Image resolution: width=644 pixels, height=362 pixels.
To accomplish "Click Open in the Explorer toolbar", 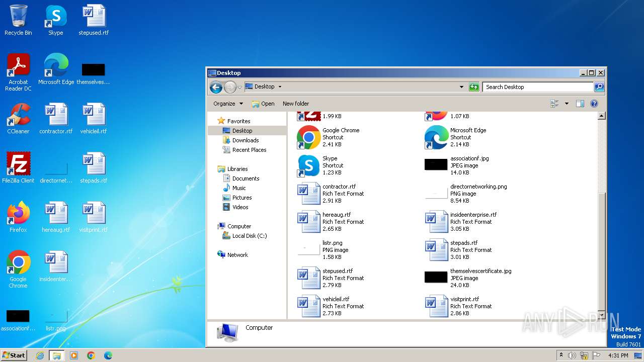I will click(263, 104).
